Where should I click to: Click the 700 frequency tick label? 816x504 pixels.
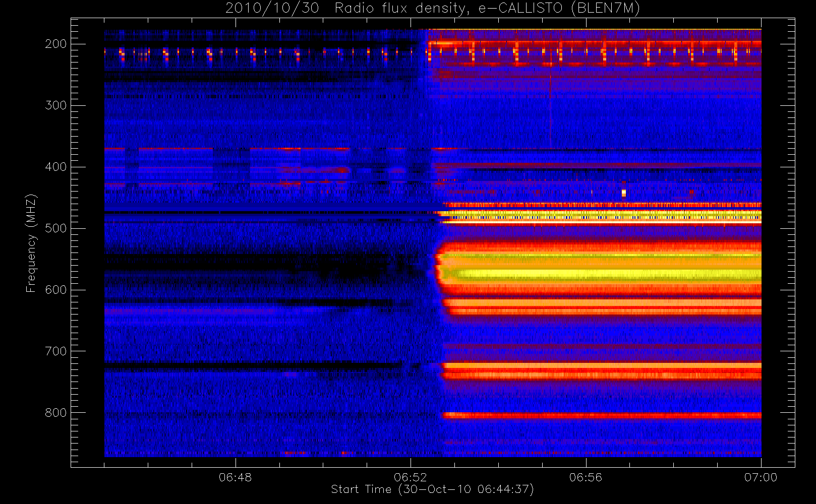coord(56,351)
